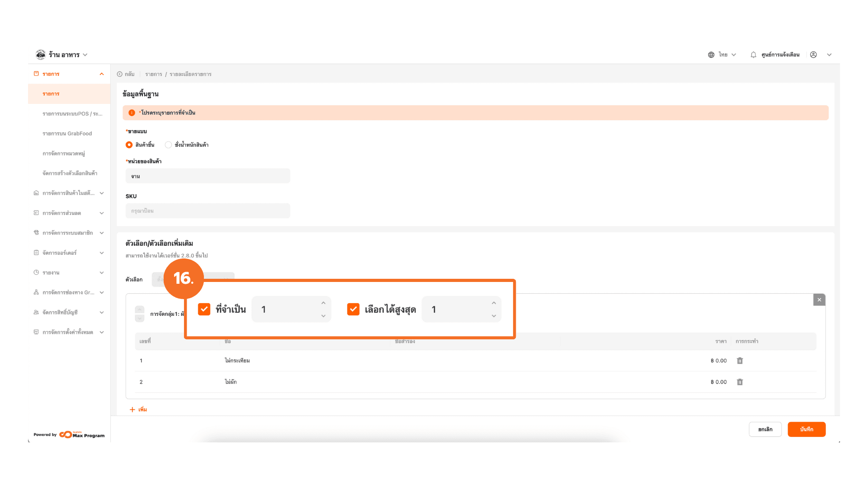Image resolution: width=868 pixels, height=488 pixels.
Task: Expand the การจัดการส่วนลด sidebar menu
Action: click(101, 213)
